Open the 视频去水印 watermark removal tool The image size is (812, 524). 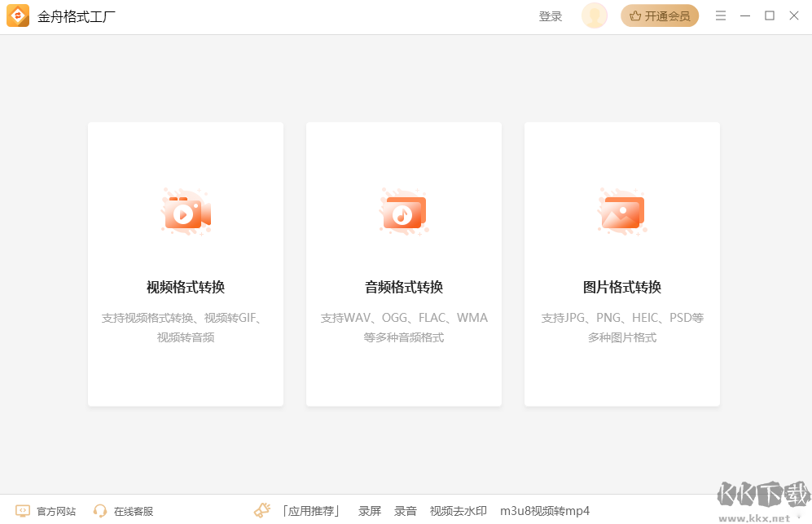457,510
